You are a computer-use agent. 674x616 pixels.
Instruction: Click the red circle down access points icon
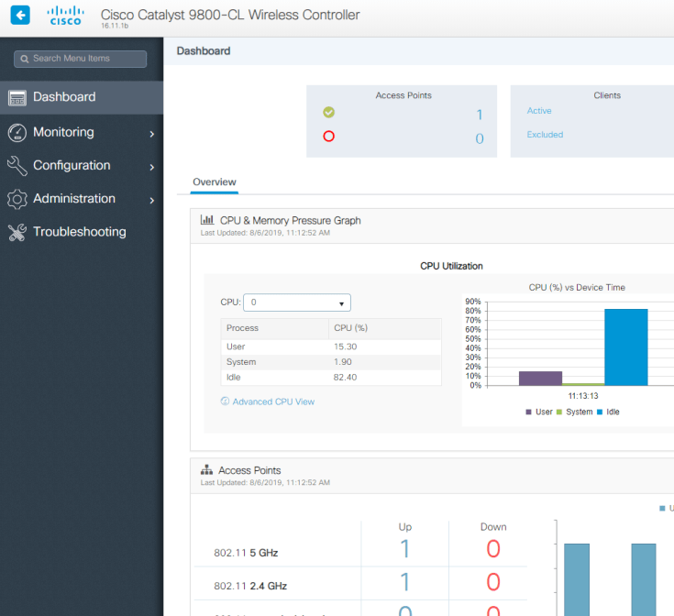click(x=329, y=137)
